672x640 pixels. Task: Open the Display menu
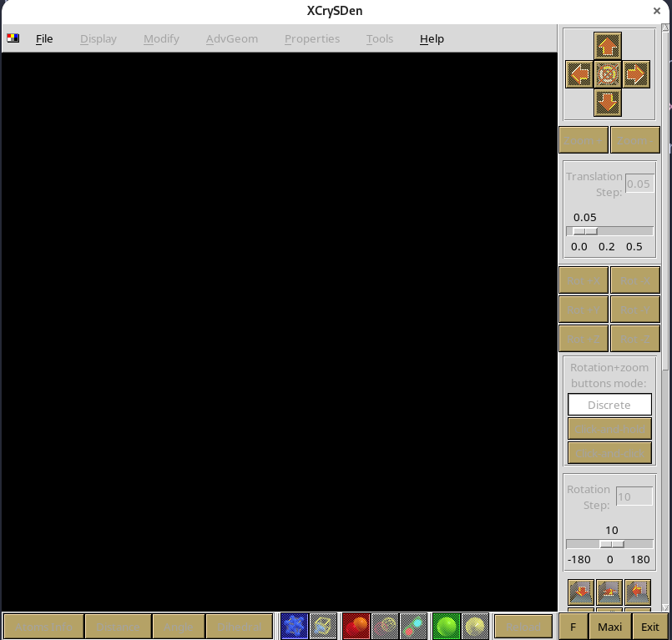(x=99, y=39)
